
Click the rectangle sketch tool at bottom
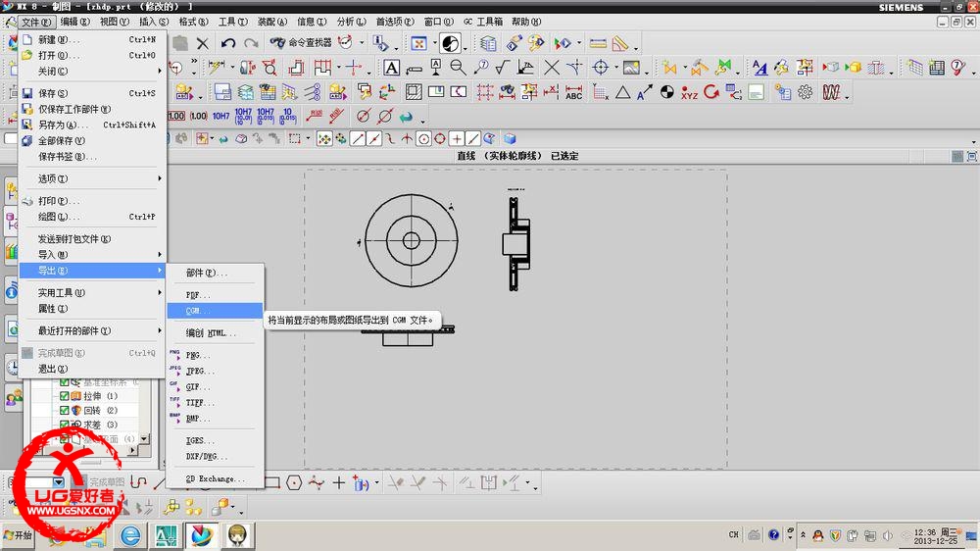tap(271, 482)
